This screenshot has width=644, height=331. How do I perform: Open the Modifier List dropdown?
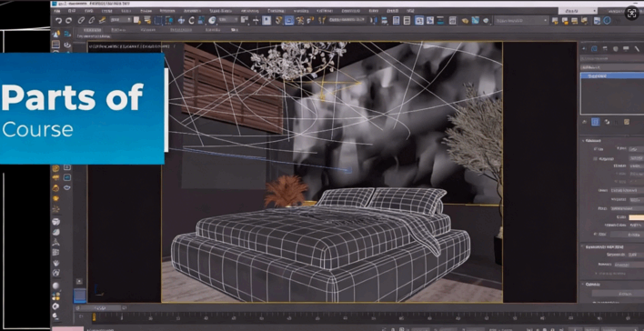612,67
